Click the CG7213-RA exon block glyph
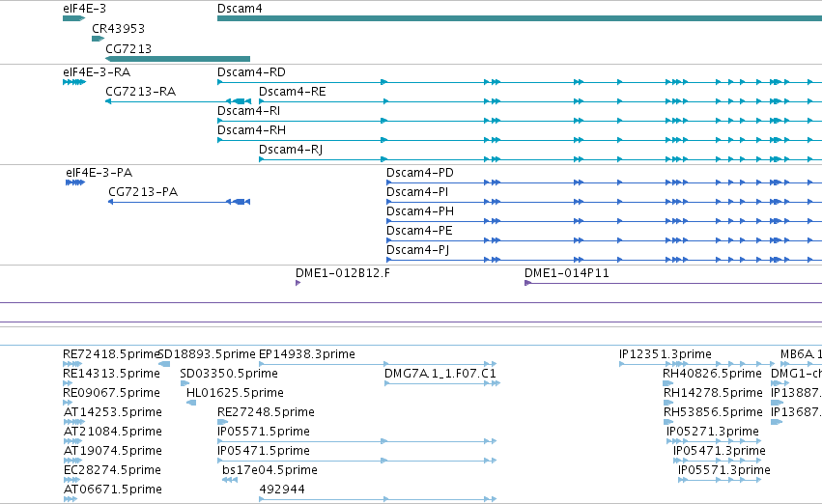The image size is (822, 504). [239, 101]
